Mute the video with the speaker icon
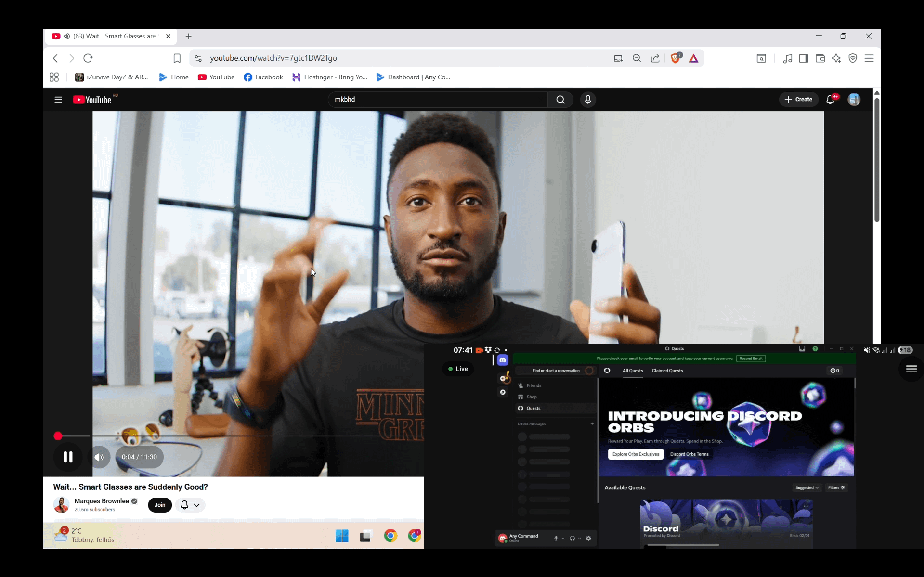This screenshot has height=577, width=924. 99,457
